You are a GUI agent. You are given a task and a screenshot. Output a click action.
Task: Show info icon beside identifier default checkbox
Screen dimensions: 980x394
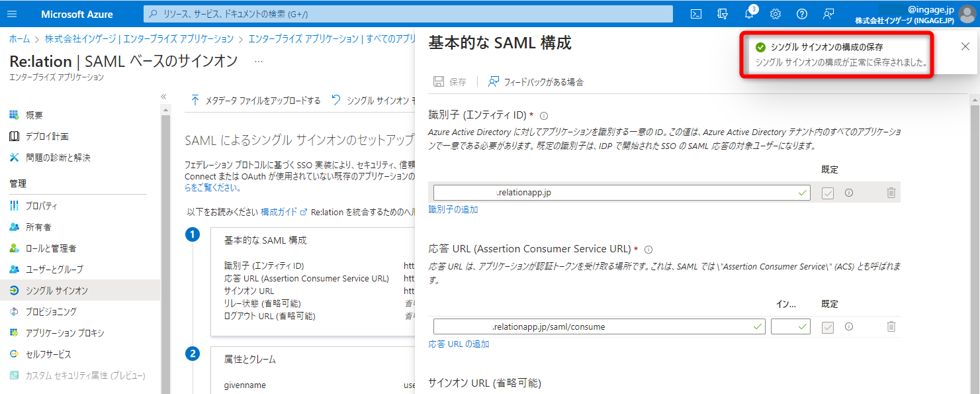coord(849,193)
